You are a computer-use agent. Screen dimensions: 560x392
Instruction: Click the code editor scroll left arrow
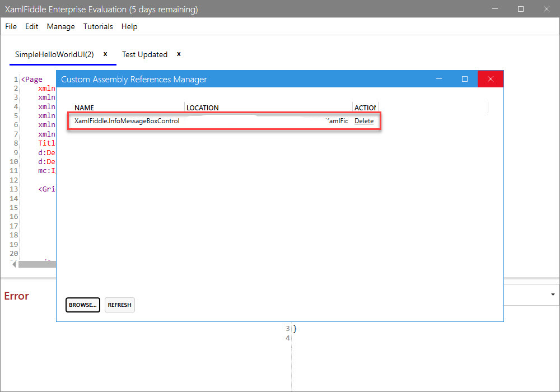[x=14, y=264]
